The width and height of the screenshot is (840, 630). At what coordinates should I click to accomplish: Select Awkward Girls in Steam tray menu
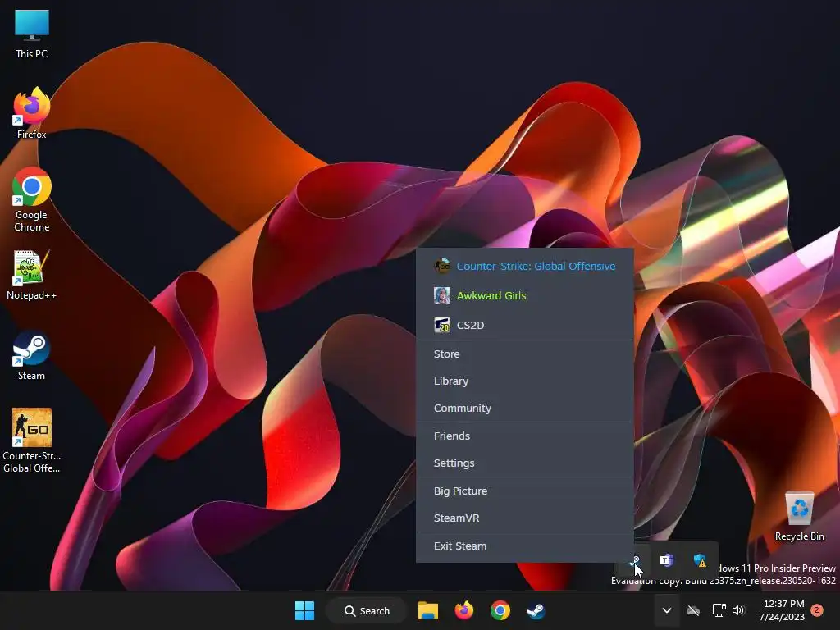pos(524,295)
